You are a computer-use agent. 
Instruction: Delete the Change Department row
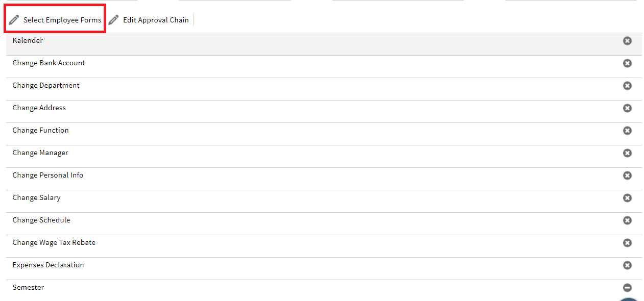(627, 86)
